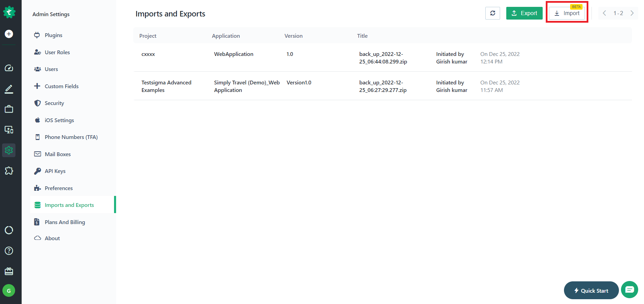Open the user avatar G

coord(9,291)
